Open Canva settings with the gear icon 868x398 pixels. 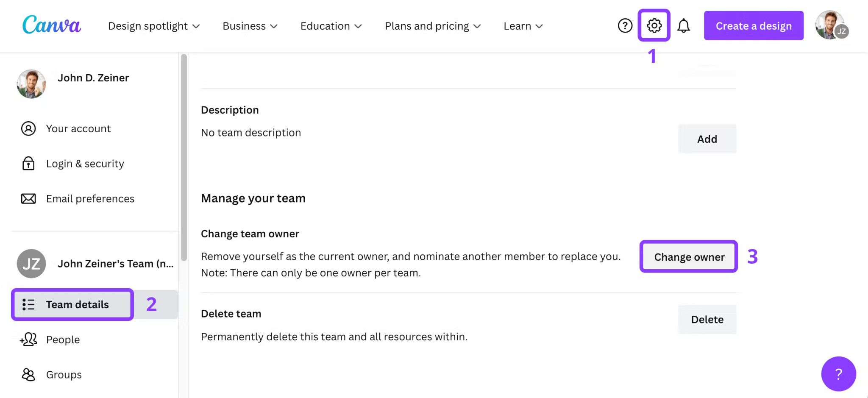pos(654,25)
